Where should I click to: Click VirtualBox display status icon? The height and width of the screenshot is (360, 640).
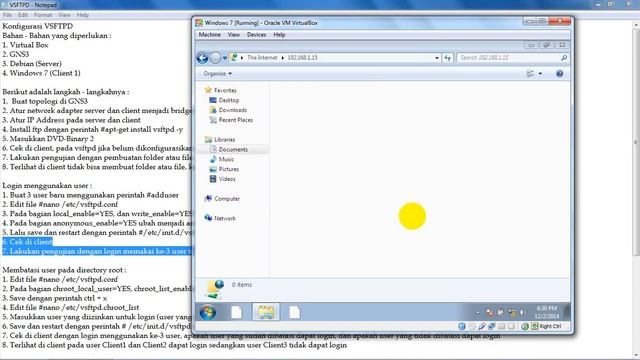tap(511, 326)
